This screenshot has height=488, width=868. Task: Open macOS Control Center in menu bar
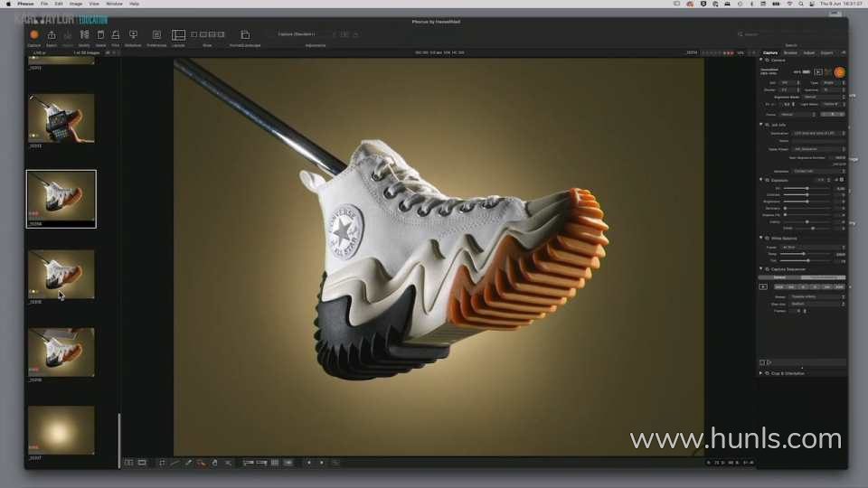click(x=812, y=4)
